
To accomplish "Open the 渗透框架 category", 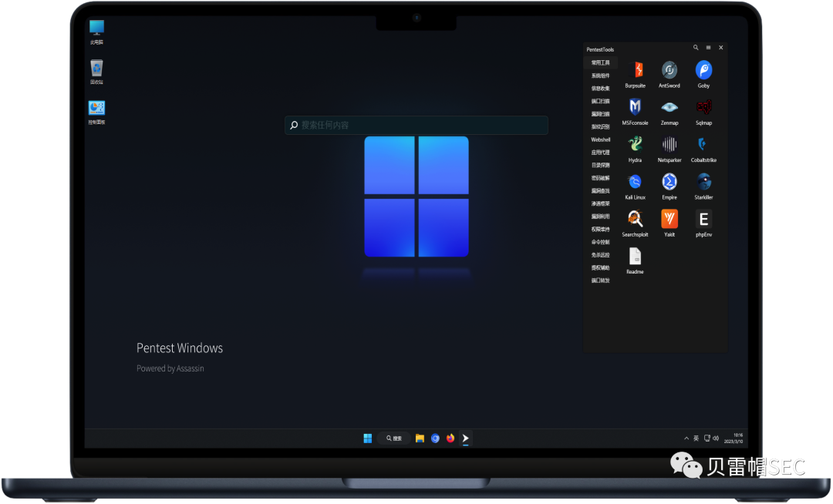I will [x=600, y=203].
